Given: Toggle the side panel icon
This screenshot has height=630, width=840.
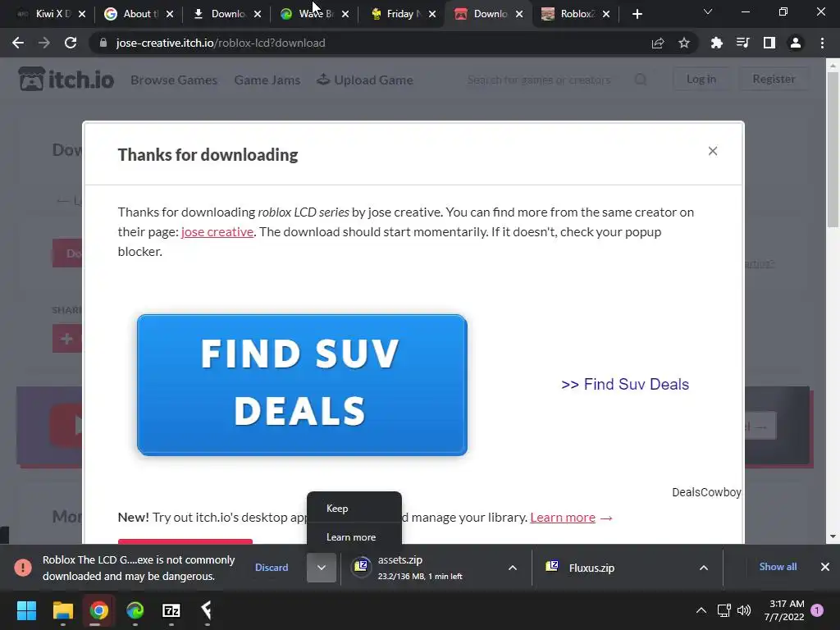Looking at the screenshot, I should 769,43.
